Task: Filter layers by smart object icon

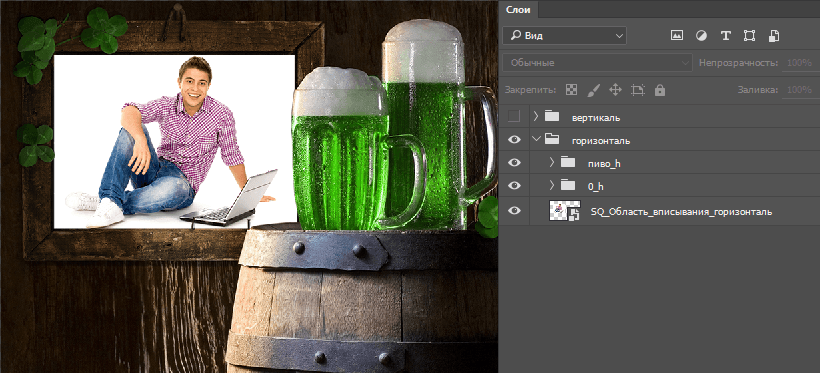Action: click(774, 36)
